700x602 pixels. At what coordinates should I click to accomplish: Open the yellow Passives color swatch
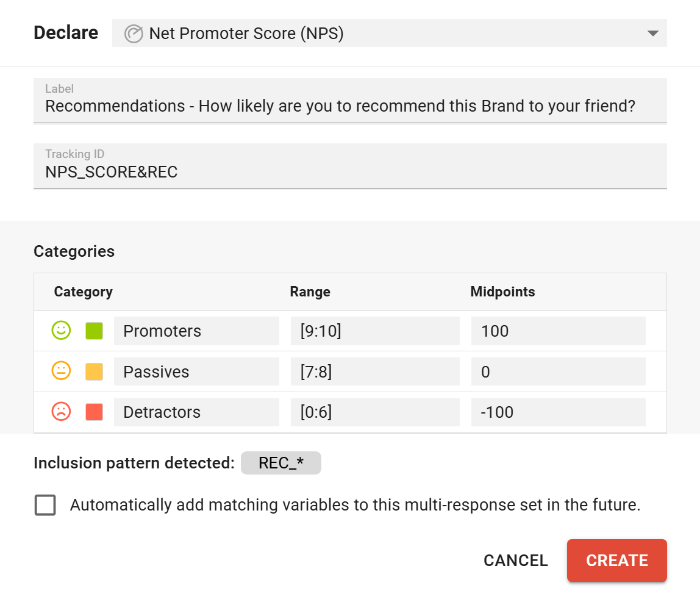94,371
